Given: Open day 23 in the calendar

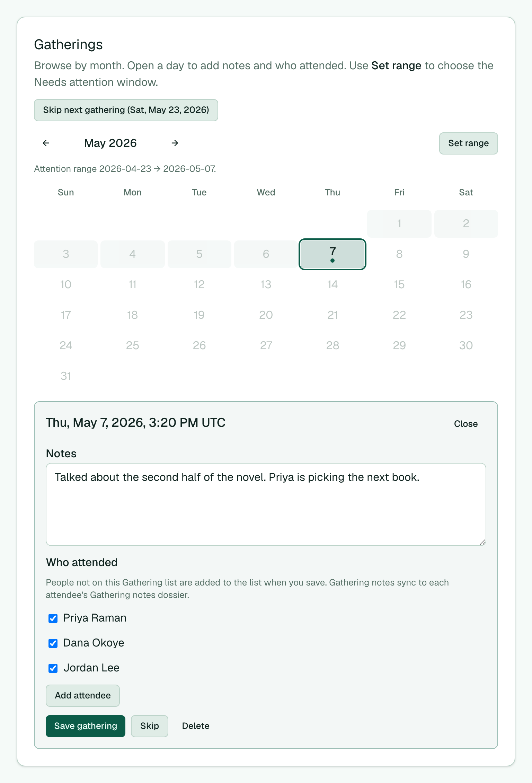Looking at the screenshot, I should 466,315.
